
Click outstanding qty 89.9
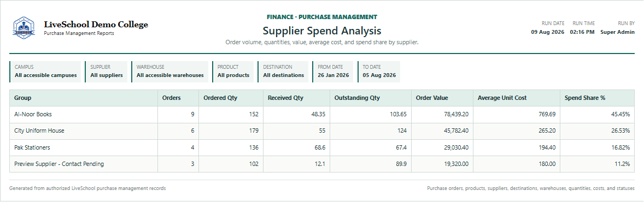pyautogui.click(x=401, y=164)
